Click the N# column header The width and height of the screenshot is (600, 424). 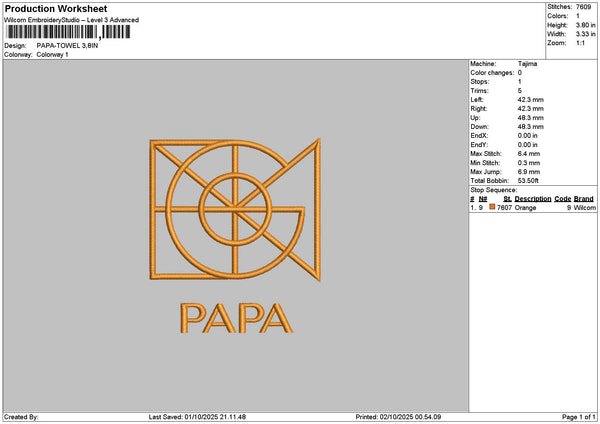pos(483,199)
